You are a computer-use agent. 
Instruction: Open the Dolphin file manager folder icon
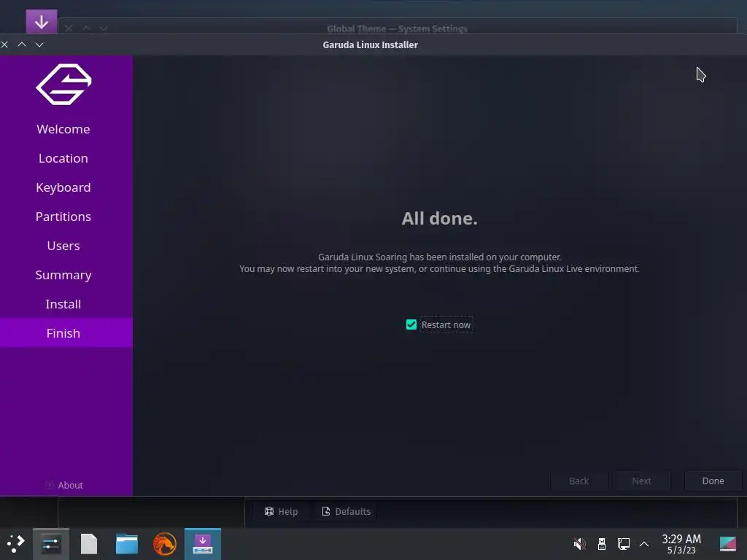point(127,544)
